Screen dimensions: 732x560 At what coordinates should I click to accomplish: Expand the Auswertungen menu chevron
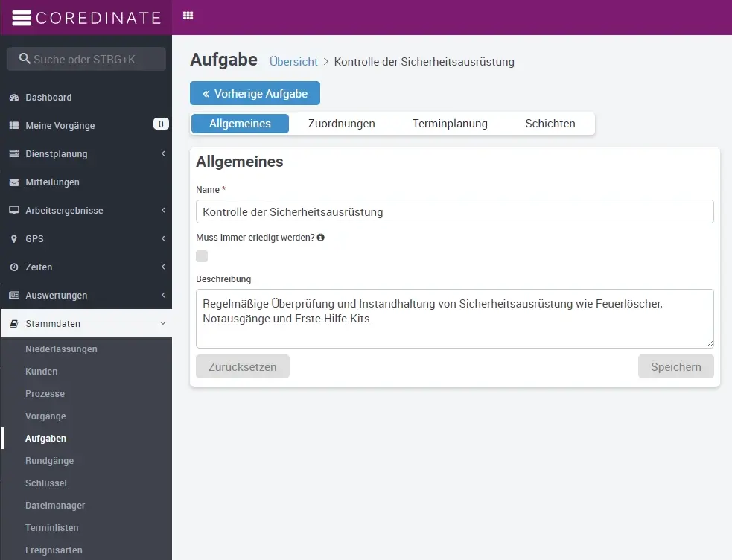pyautogui.click(x=162, y=296)
